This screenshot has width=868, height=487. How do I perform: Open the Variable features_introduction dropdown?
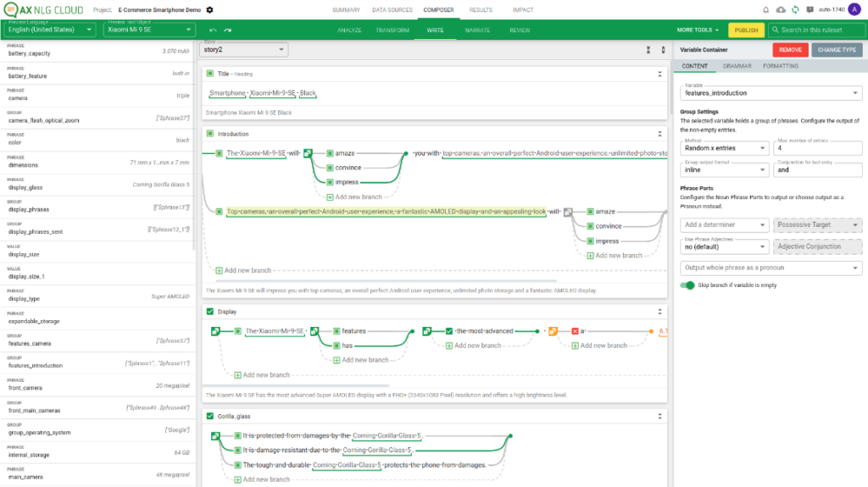pyautogui.click(x=771, y=93)
